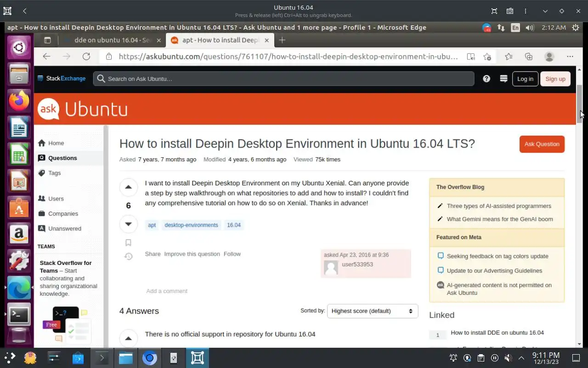
Task: Open 'What Gemini means for the GenAI boom'
Action: tap(500, 219)
